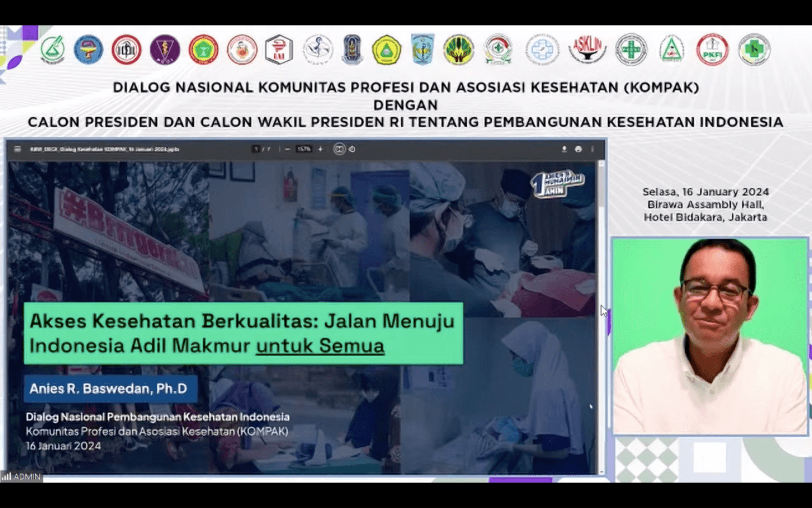Click the slide title "Akses Kesehatan Berkualitas: Jalan Menuju"
Screen dimensions: 812x508
pyautogui.click(x=242, y=321)
